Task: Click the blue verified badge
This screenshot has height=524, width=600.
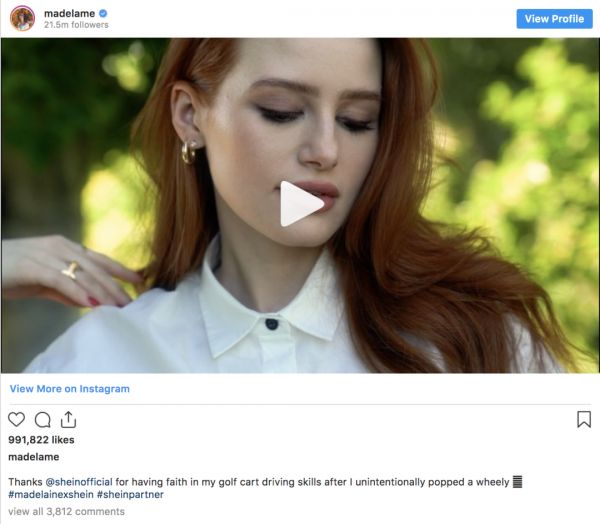Action: coord(102,12)
